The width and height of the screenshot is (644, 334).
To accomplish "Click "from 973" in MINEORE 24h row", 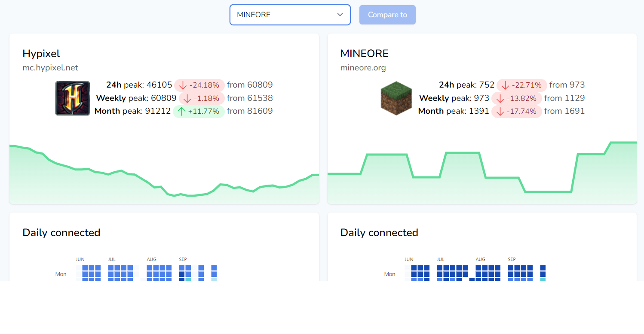I will coord(567,85).
